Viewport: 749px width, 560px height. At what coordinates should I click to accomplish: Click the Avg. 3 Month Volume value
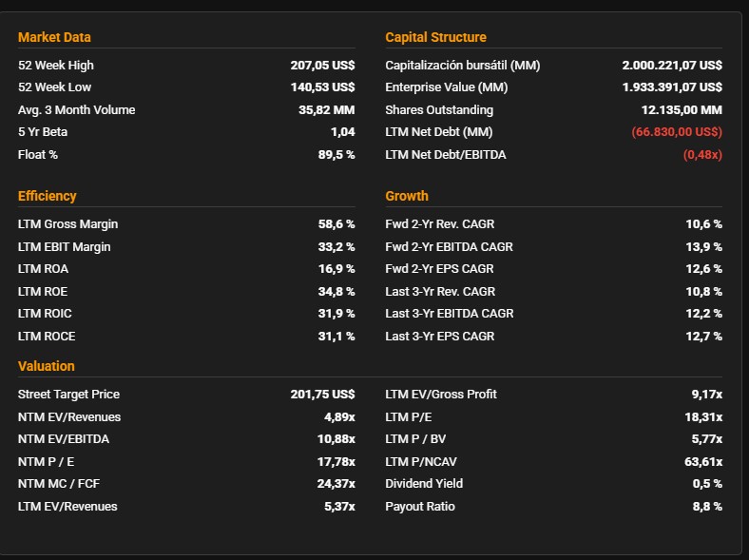point(326,110)
